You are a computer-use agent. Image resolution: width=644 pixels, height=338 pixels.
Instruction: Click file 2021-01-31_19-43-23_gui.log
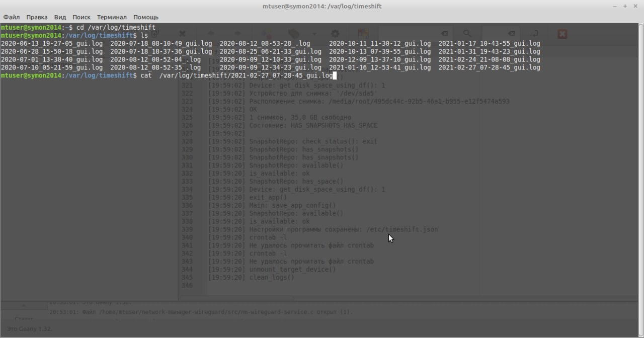pyautogui.click(x=489, y=51)
